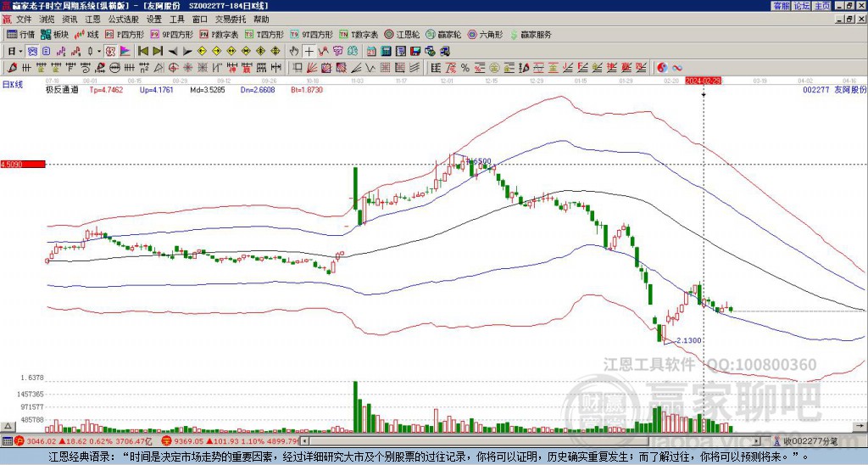
Task: Click the 客服 link in title bar
Action: point(781,6)
